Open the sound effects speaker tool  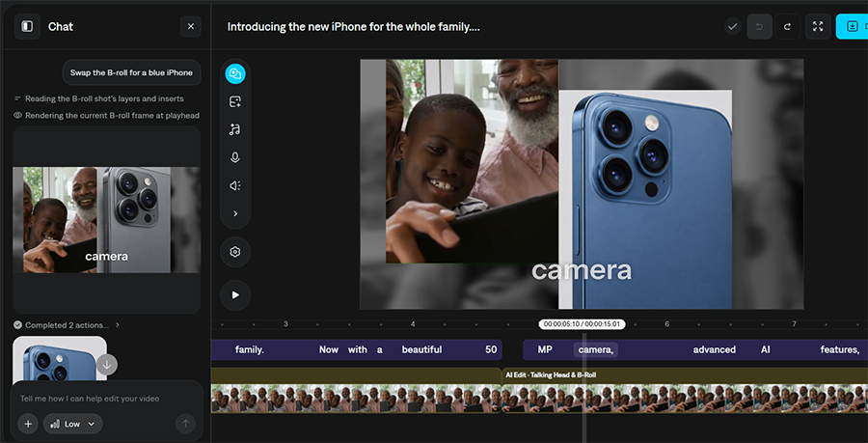[x=235, y=185]
